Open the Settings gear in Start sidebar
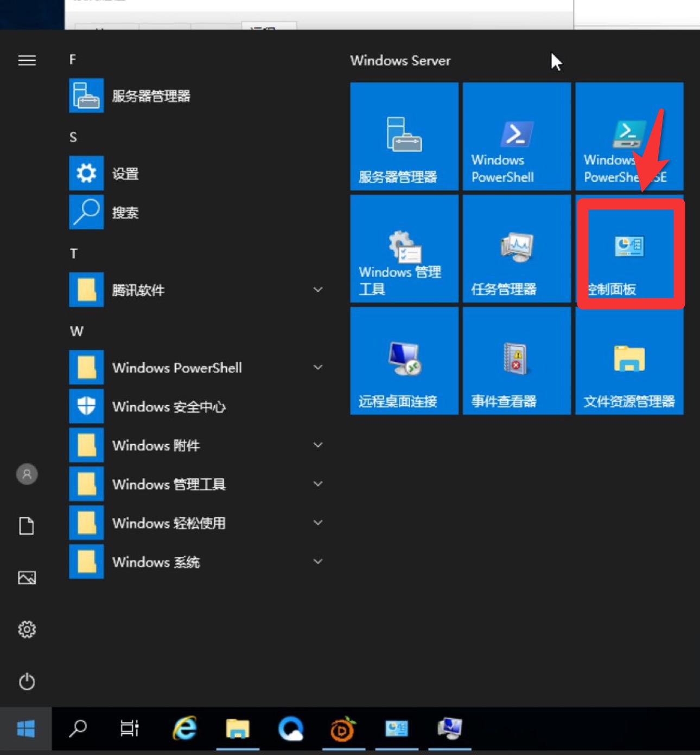 pos(27,629)
